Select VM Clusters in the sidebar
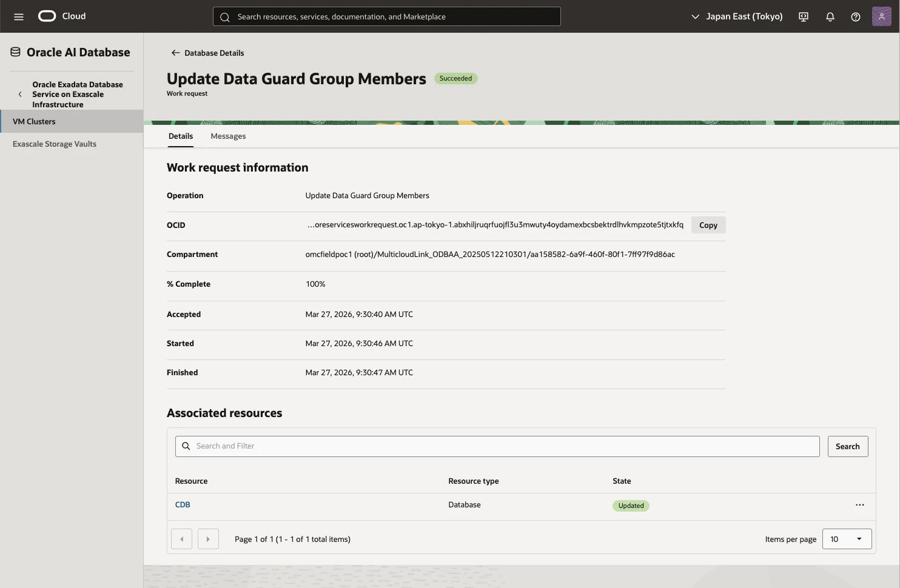This screenshot has width=900, height=588. pos(72,121)
